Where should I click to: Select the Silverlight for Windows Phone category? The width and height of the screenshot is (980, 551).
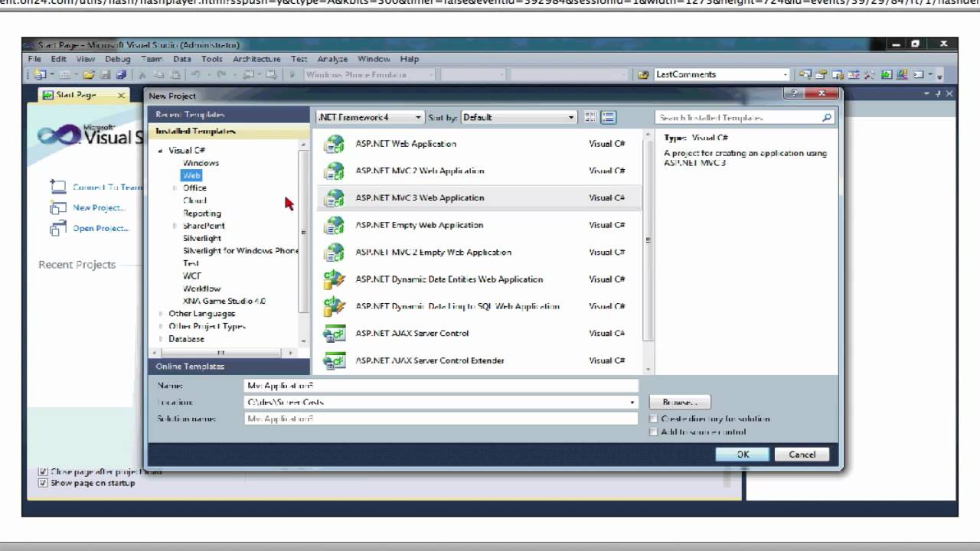240,251
